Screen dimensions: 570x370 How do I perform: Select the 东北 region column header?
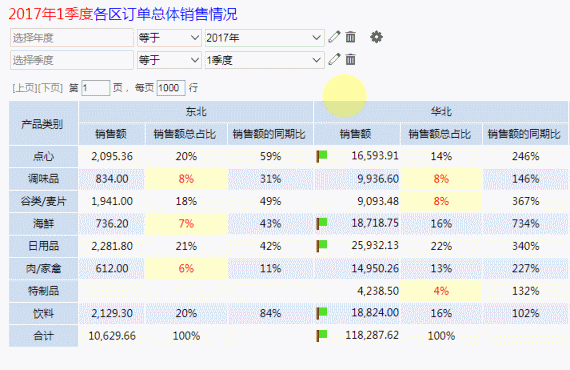(196, 112)
